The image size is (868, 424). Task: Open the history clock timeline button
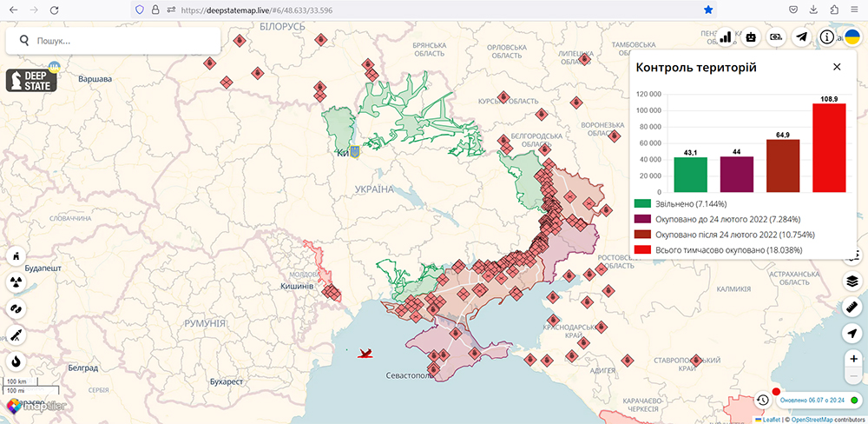click(x=761, y=400)
